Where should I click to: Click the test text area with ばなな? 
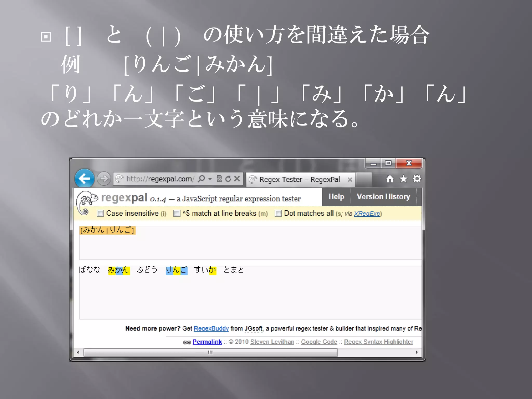pos(250,292)
